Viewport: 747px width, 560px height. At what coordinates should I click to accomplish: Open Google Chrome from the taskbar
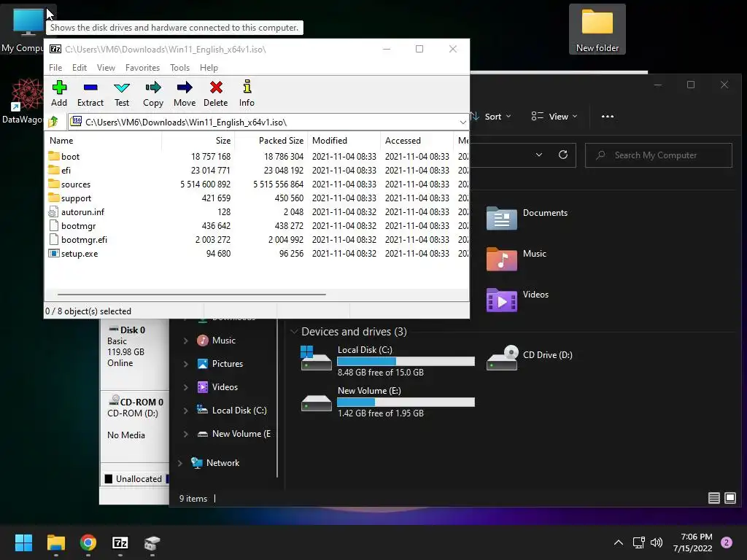click(x=88, y=542)
